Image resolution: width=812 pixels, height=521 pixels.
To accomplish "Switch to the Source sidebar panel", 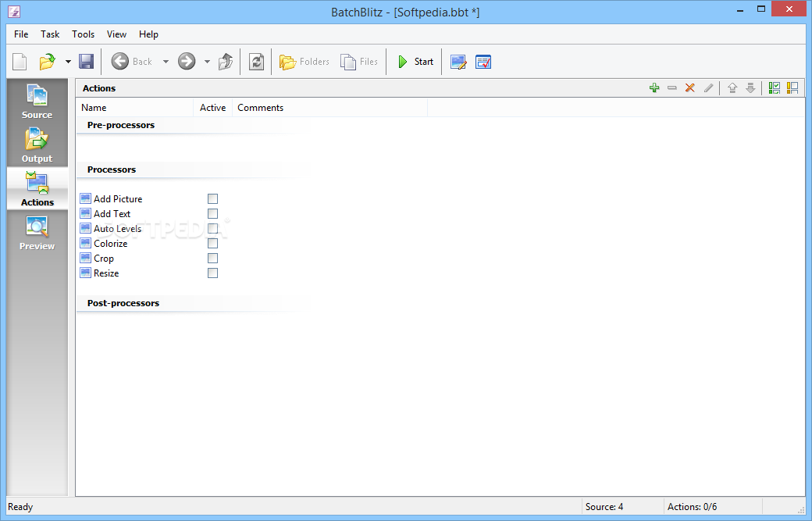I will [37, 102].
